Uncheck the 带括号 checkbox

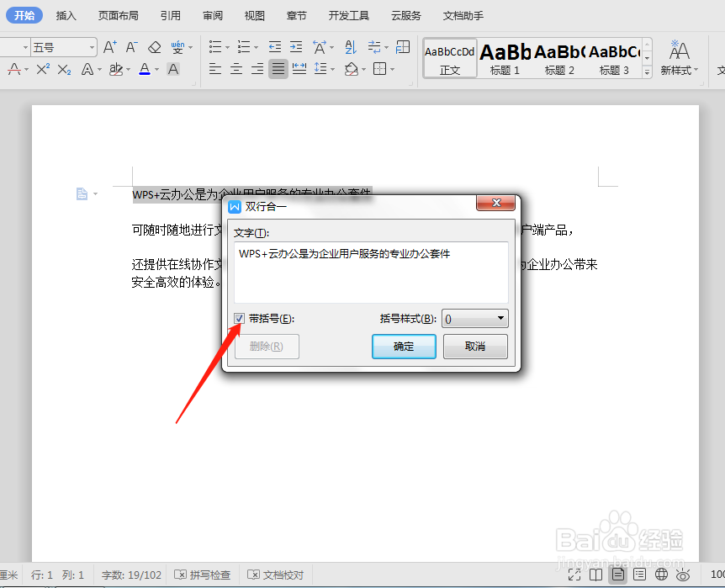pyautogui.click(x=239, y=318)
